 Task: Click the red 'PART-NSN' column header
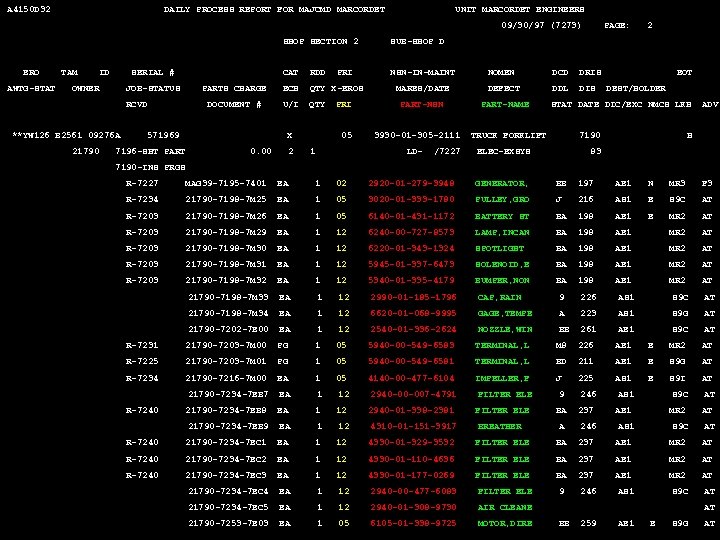tap(422, 105)
